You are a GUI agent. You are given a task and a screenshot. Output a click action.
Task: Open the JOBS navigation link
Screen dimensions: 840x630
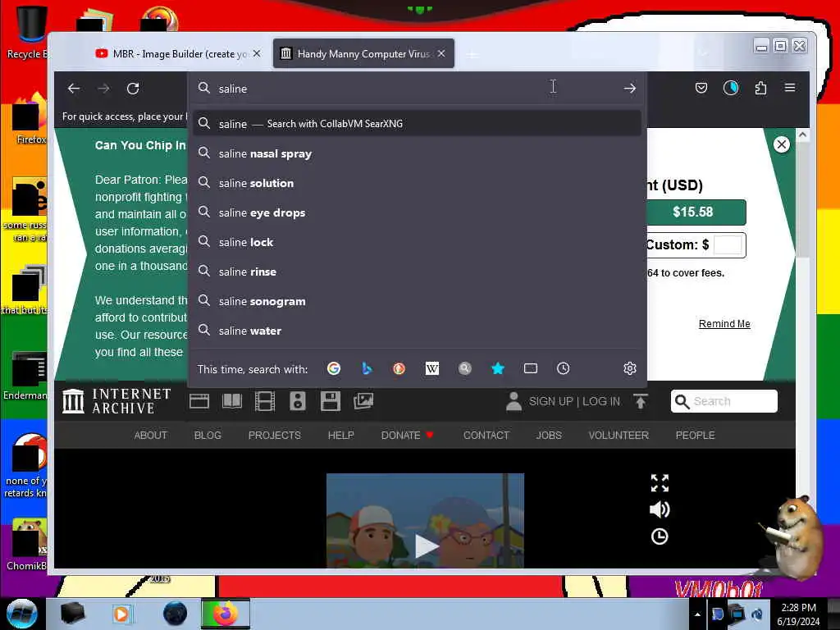[549, 435]
